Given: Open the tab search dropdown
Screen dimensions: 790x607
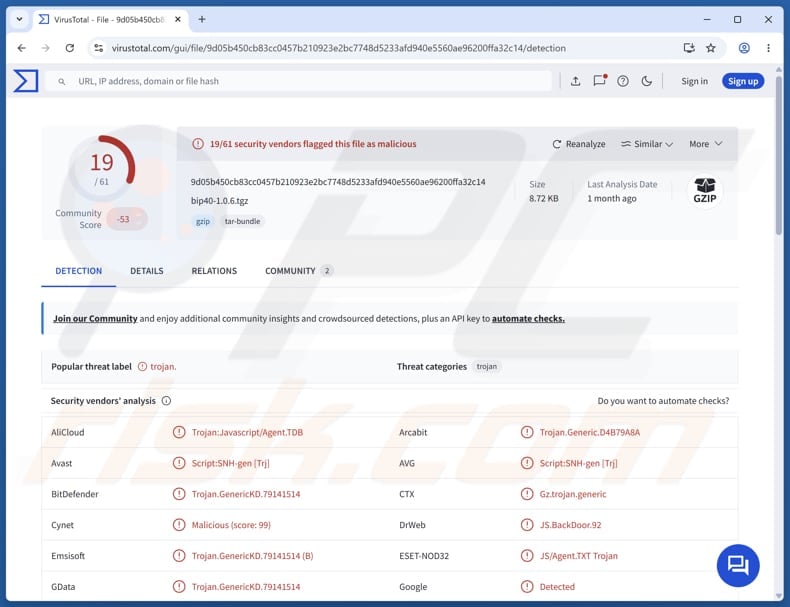Looking at the screenshot, I should [x=19, y=19].
